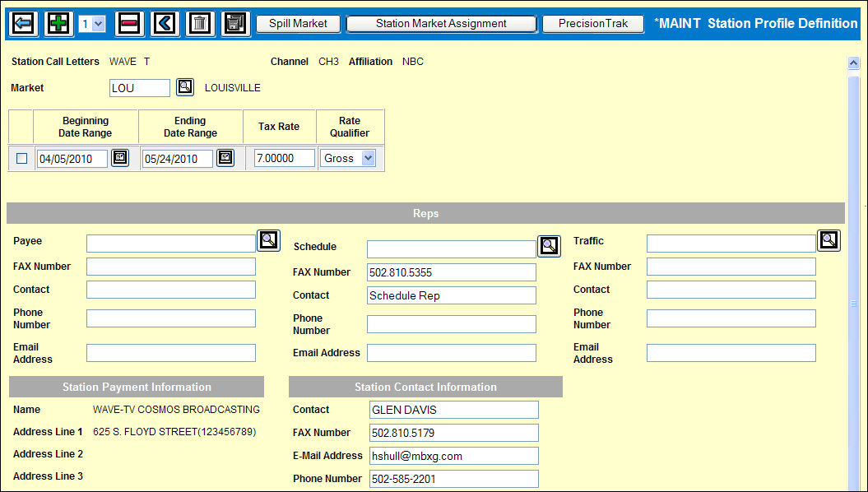Screen dimensions: 868x492
Task: Click the Station Contact Information header
Action: point(425,387)
